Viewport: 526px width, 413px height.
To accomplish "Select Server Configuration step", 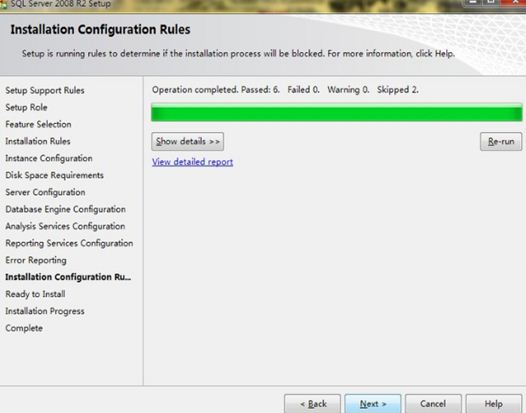I will (x=45, y=192).
